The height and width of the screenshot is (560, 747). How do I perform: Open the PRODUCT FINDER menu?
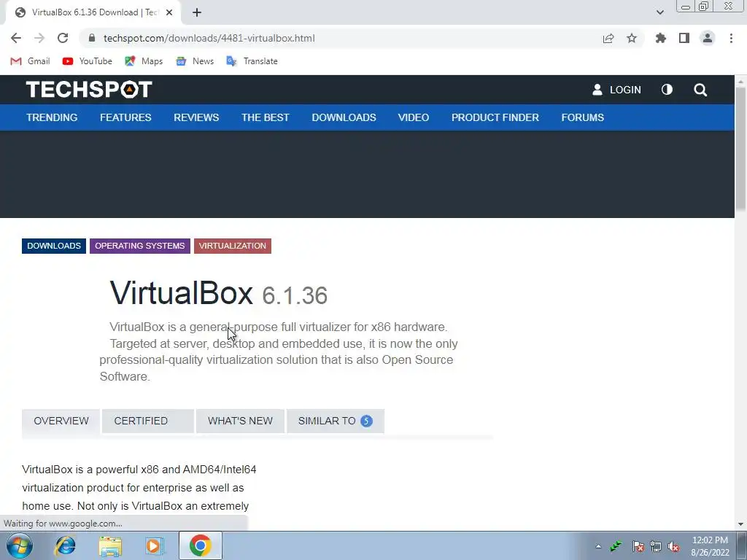[495, 117]
